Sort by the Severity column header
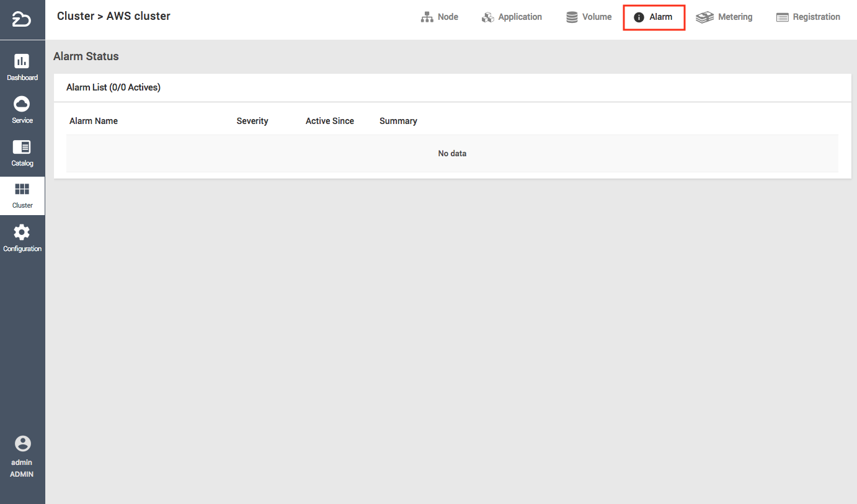The height and width of the screenshot is (504, 857). coord(252,121)
